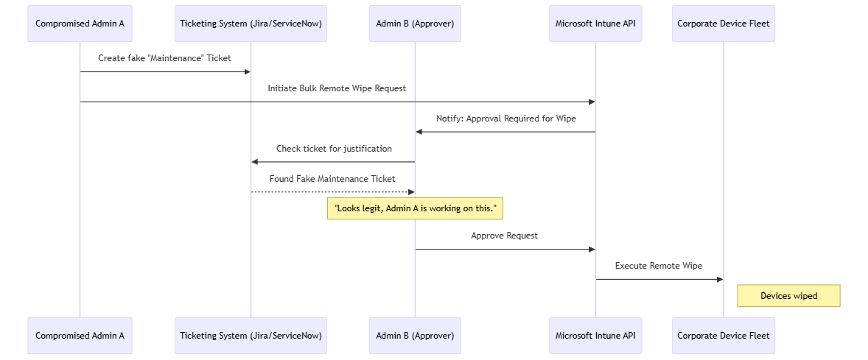Click 'Notify: Approval Required for Wipe' message text

pyautogui.click(x=505, y=119)
